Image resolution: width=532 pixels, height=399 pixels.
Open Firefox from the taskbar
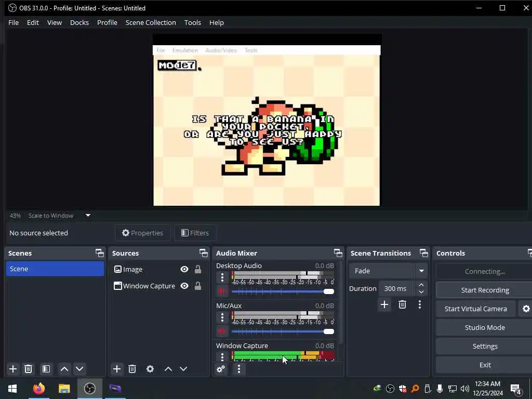38,388
